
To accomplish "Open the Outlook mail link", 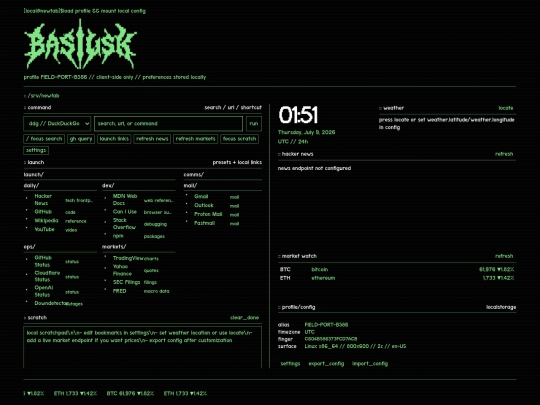I will click(204, 205).
